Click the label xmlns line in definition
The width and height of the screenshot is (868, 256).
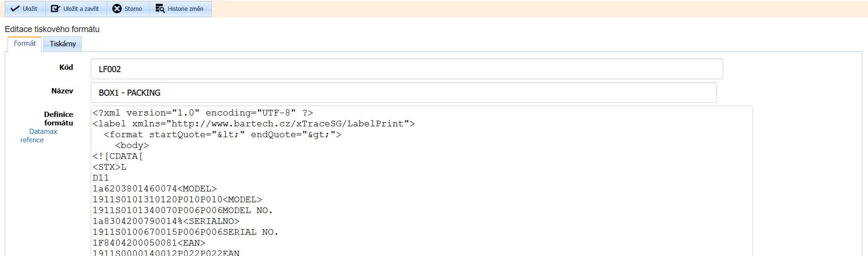pos(253,124)
